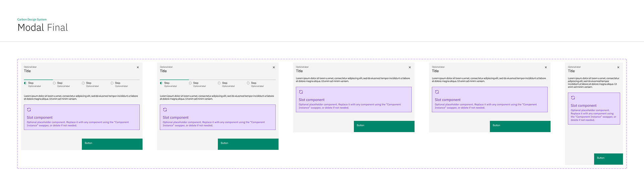Close the narrow fifth modal with its X icon

(x=618, y=67)
